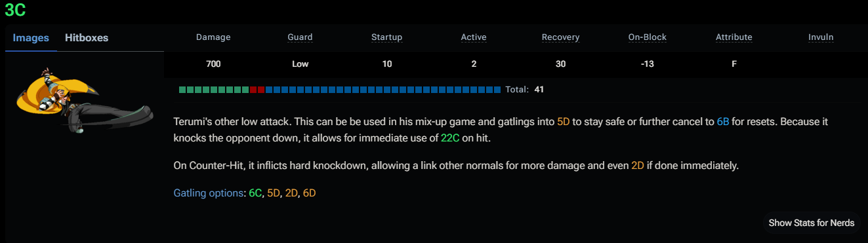868x243 pixels.
Task: Click the Active column header
Action: [474, 37]
